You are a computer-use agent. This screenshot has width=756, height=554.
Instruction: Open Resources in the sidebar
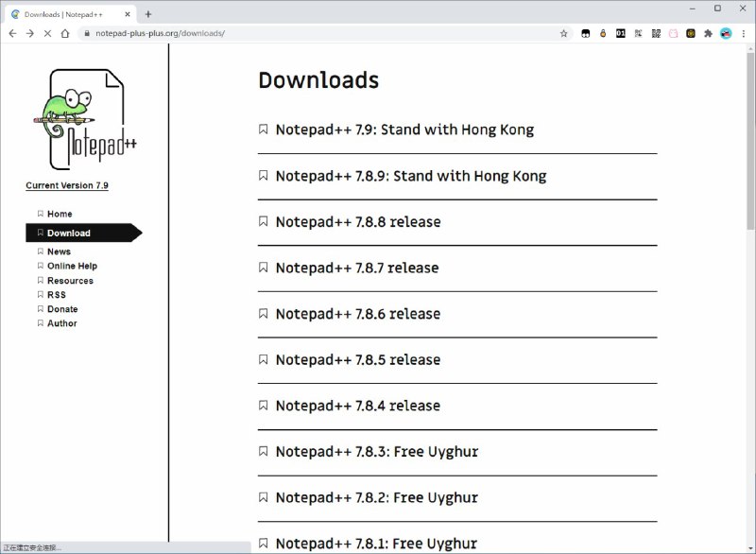[x=70, y=281]
